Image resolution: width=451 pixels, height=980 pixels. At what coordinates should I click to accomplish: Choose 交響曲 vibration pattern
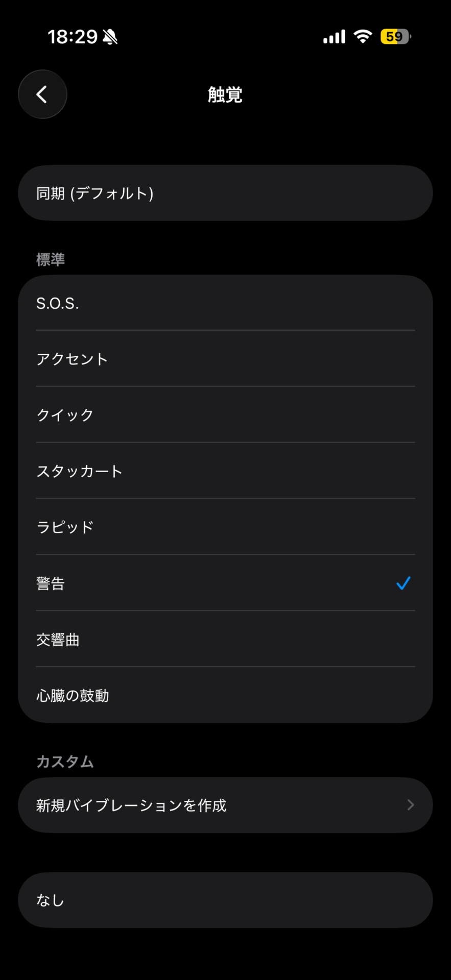[x=225, y=639]
